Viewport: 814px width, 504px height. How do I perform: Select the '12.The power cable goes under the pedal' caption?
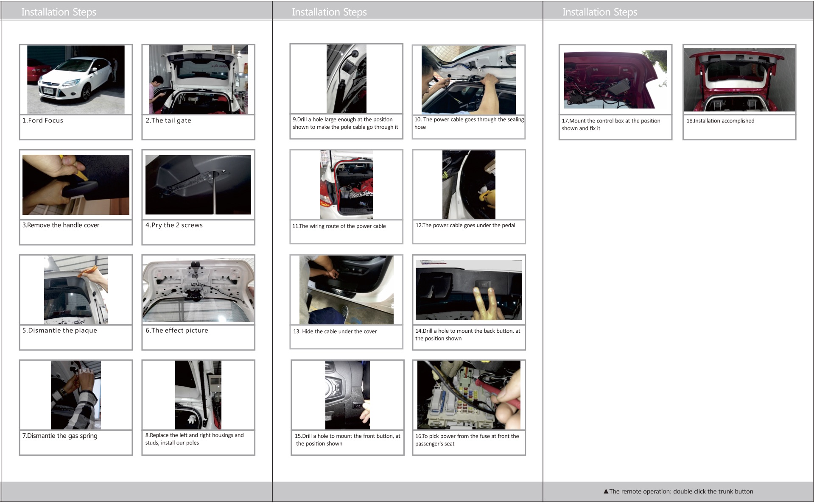coord(465,226)
